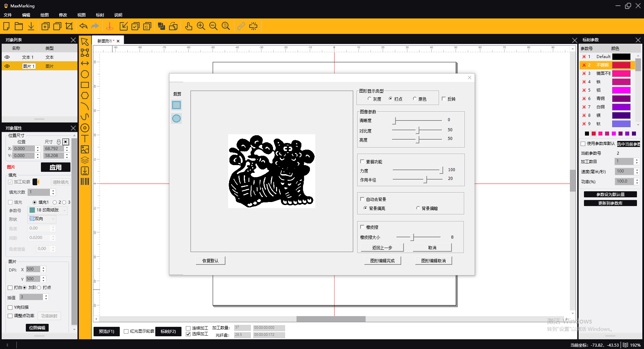Toggle 红光显示轮廓 checkbox
The height and width of the screenshot is (349, 644).
coord(126,331)
